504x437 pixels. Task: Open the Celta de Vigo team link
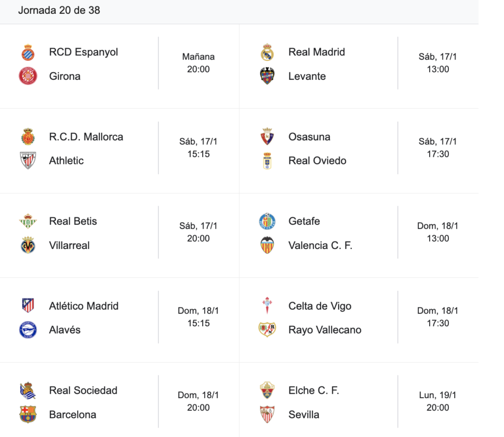coord(320,306)
